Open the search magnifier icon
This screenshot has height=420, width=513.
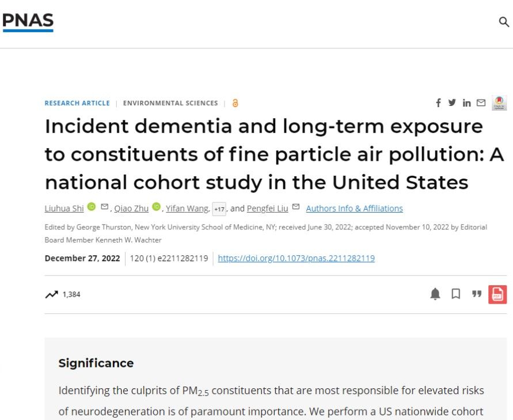point(504,22)
